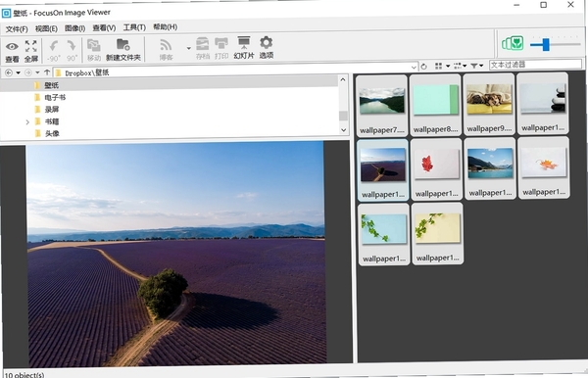Select the wallpaper7 lake thumbnail
Viewport: 588px width, 378px height.
click(382, 105)
